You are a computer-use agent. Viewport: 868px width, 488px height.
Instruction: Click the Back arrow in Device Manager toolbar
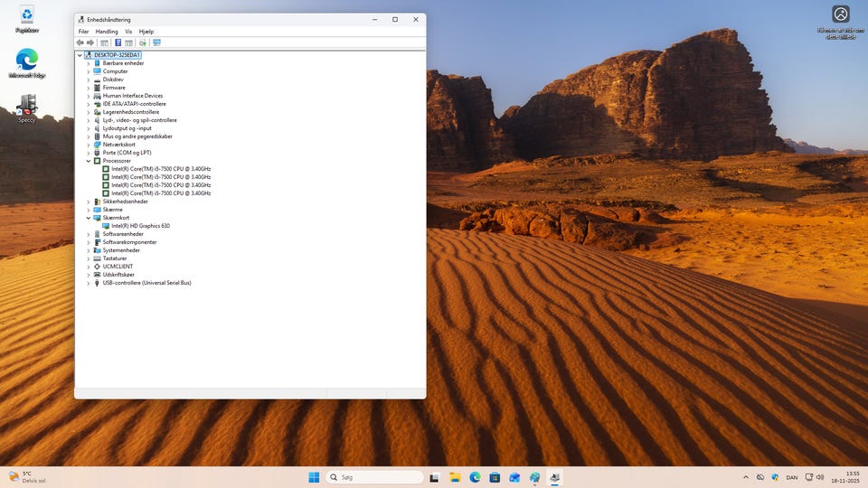[80, 42]
